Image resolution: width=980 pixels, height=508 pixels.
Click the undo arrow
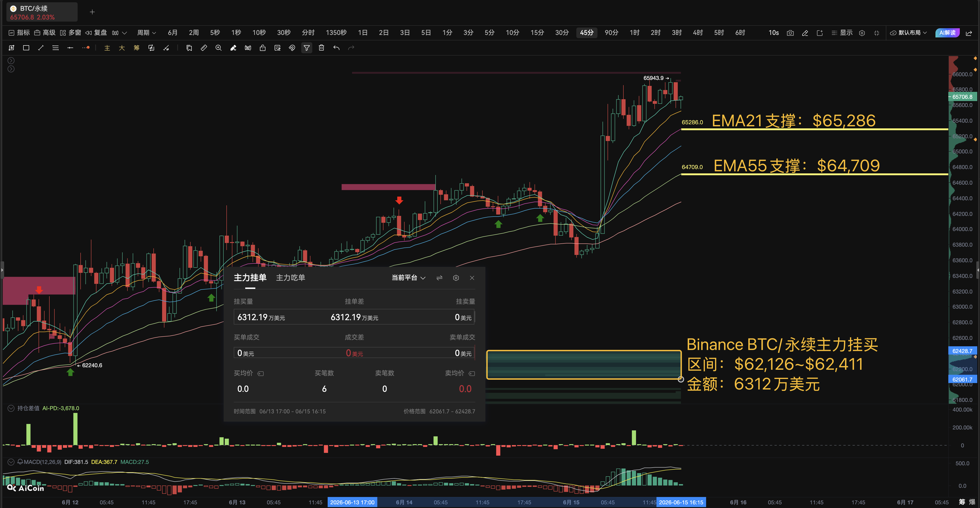(336, 48)
